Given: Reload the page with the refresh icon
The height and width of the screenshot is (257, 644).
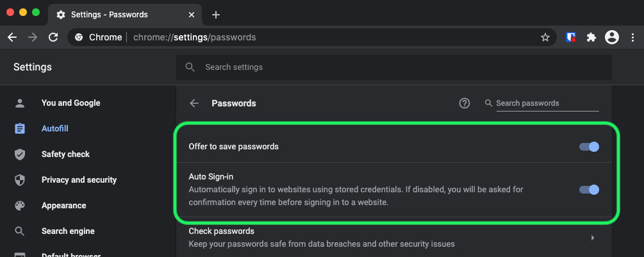Looking at the screenshot, I should click(54, 37).
